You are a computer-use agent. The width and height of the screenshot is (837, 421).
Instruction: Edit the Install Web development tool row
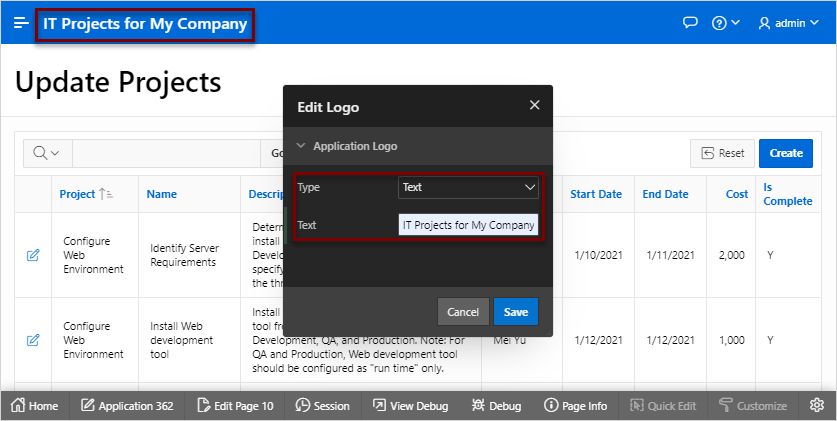pos(33,340)
